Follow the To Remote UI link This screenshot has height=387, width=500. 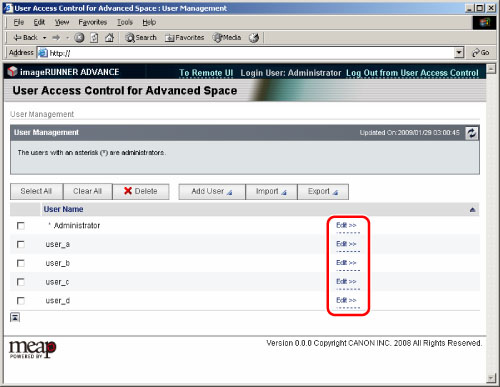tap(206, 73)
